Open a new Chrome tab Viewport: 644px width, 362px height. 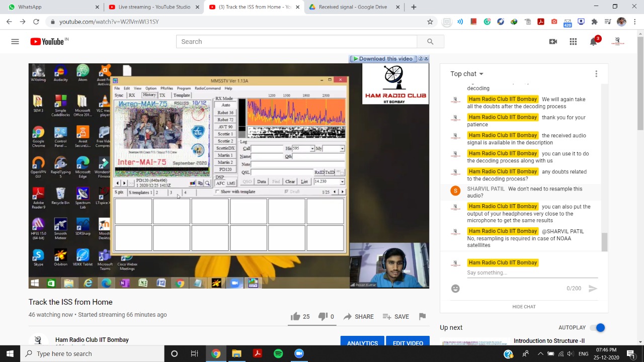tap(414, 7)
